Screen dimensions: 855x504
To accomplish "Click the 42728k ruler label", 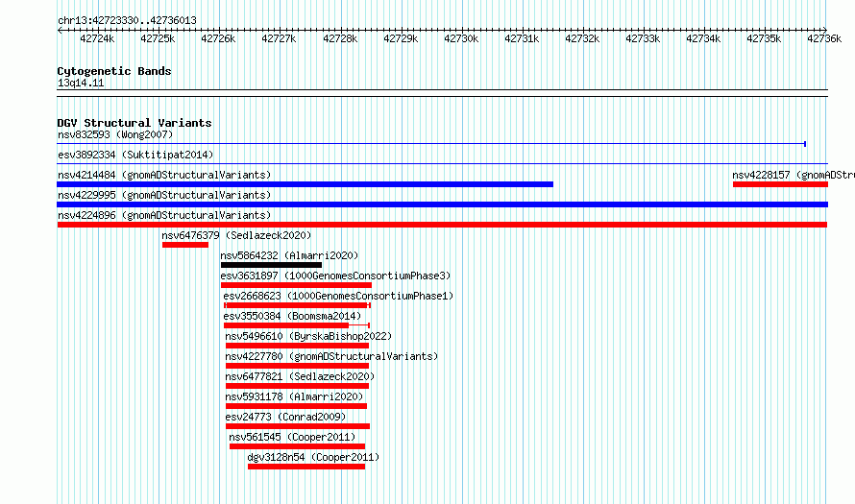I will (340, 38).
